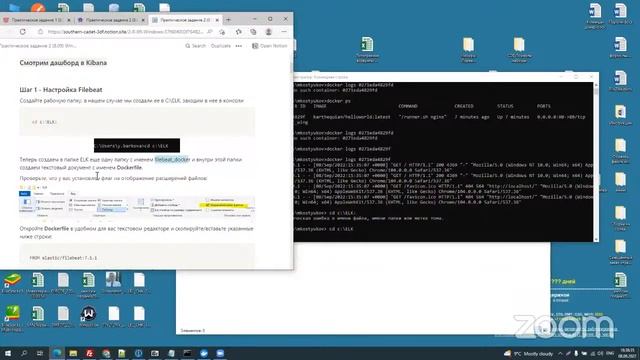Screen dimensions: 640x360
Task: Open the Windows Start menu
Action: point(8,353)
